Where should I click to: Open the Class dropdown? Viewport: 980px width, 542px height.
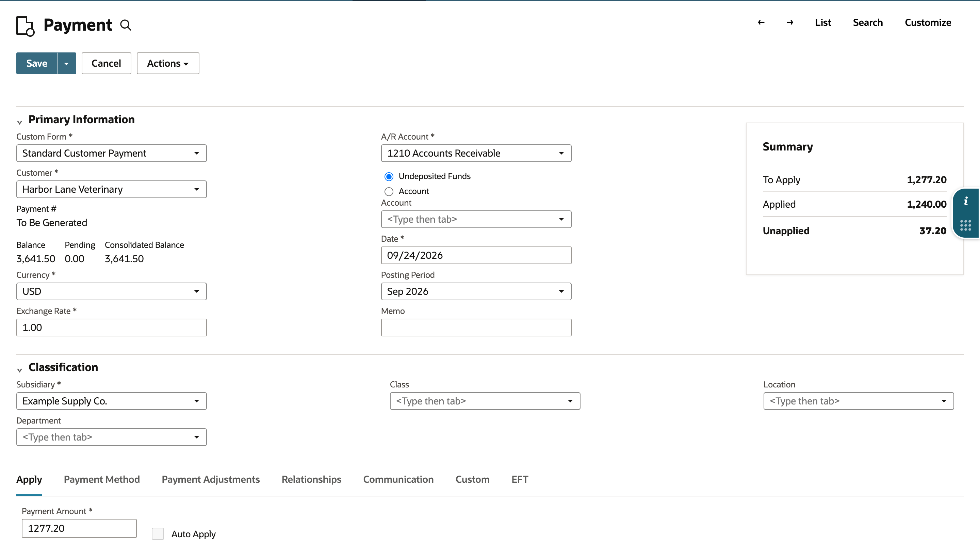[485, 401]
